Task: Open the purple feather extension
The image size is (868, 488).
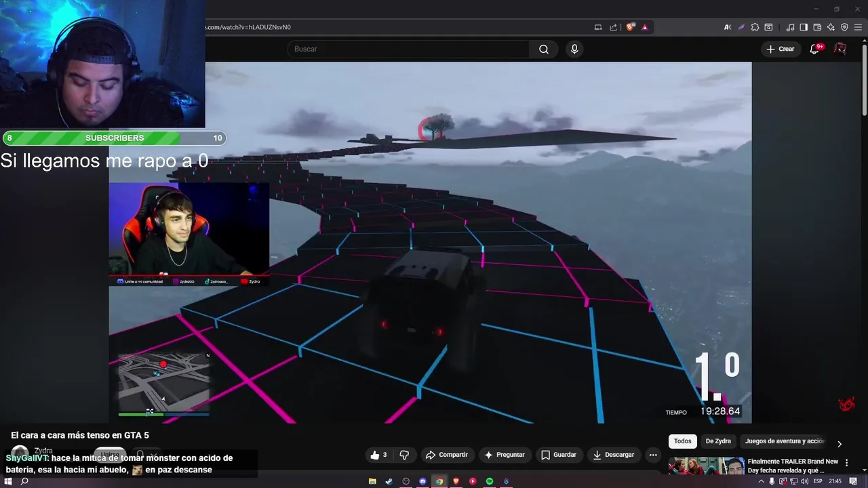Action: click(x=741, y=27)
